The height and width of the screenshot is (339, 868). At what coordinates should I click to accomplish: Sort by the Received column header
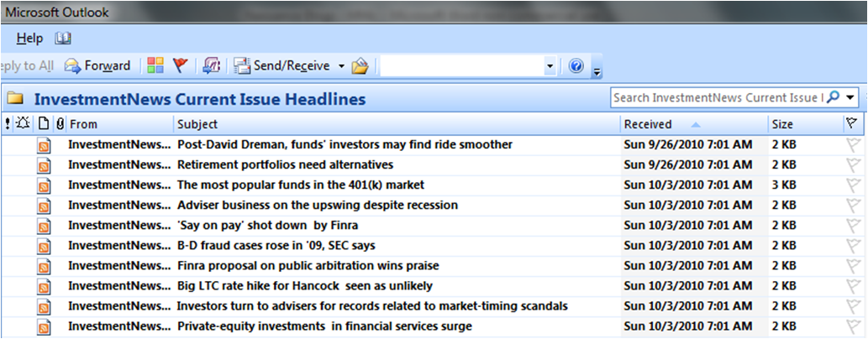tap(694, 124)
